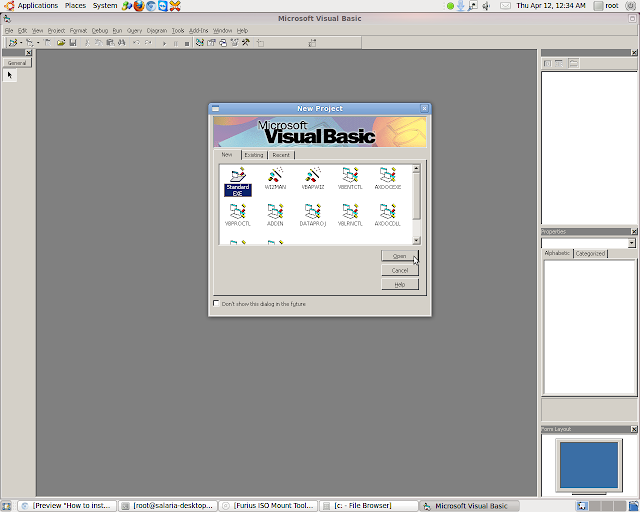Select the VBPROCTL project type icon
Image resolution: width=640 pixels, height=512 pixels.
coord(238,215)
